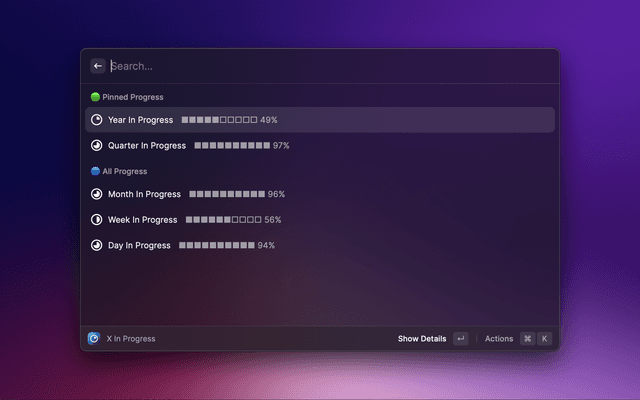Click the back arrow button

tap(98, 66)
